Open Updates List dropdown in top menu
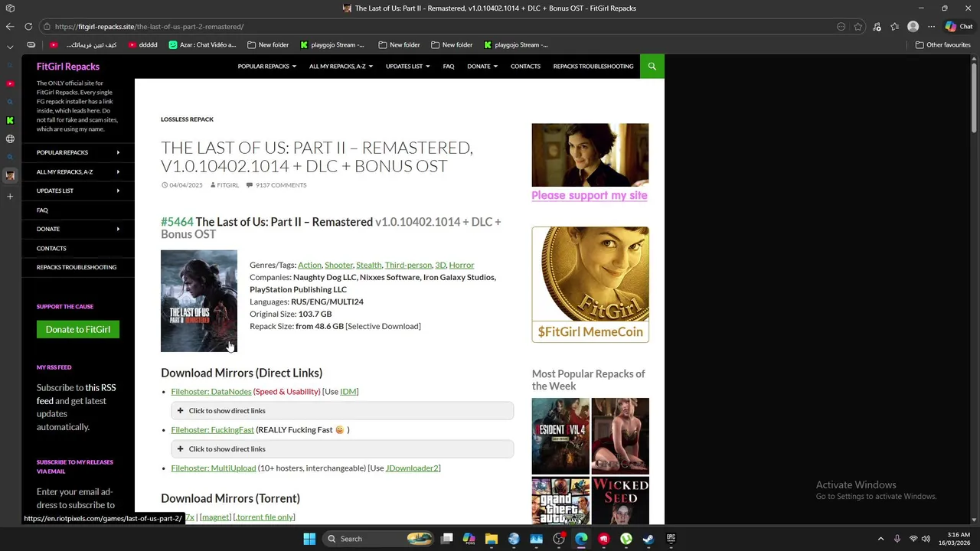Screen dimensions: 980x551 click(407, 67)
